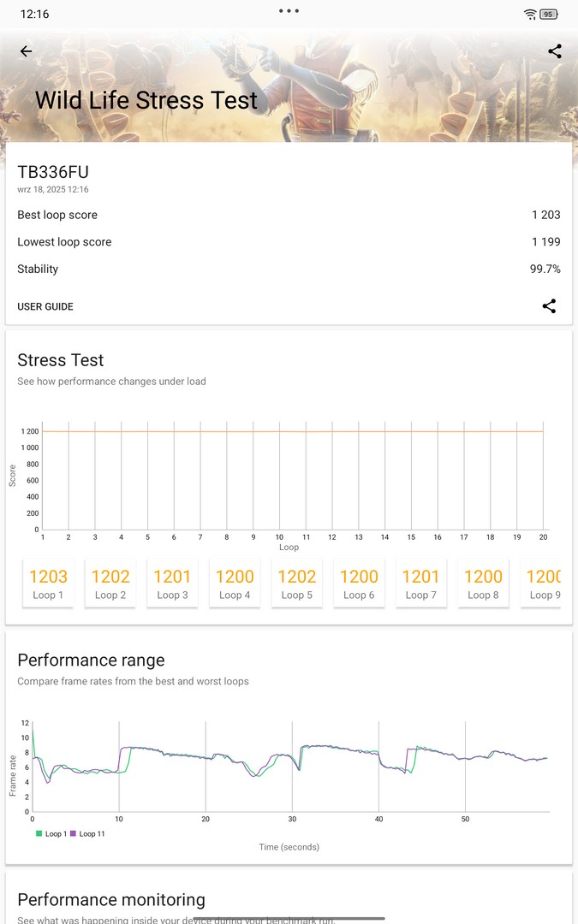The image size is (578, 924).
Task: Select the Loop 7 score card
Action: click(x=420, y=583)
